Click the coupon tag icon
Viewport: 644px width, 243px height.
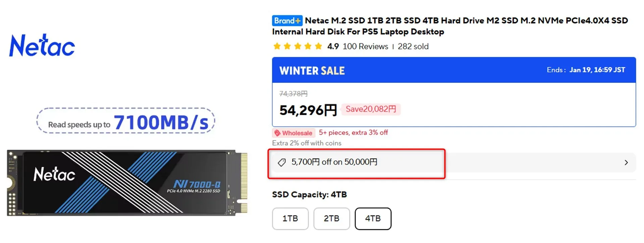click(x=282, y=162)
